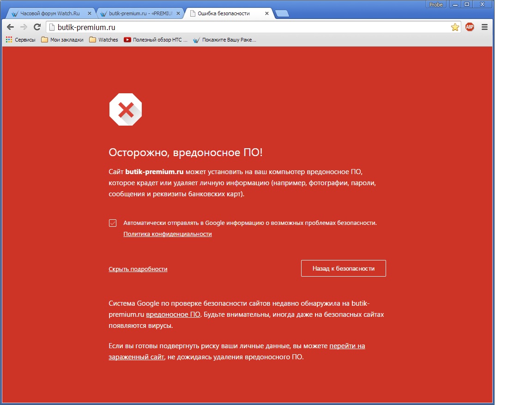Switch to the butik-premium.ru PREMIUM tab
The width and height of the screenshot is (532, 405).
[139, 13]
